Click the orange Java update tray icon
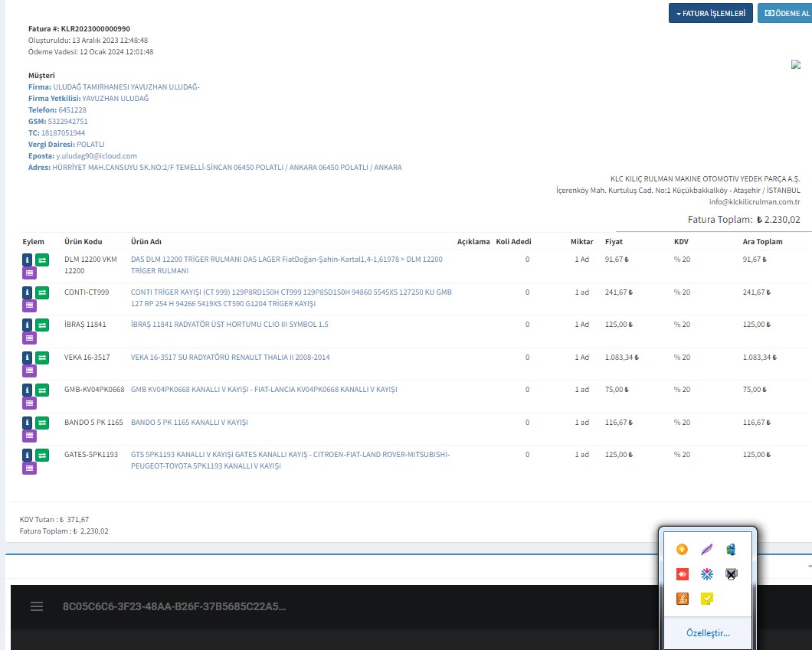The height and width of the screenshot is (650, 812). click(x=682, y=599)
